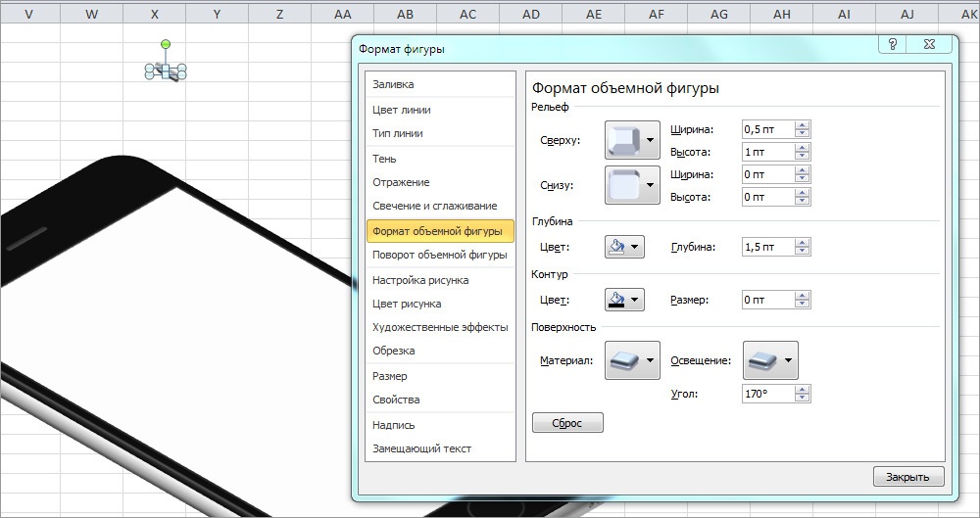
Task: Open Художественные эффекты section
Action: [x=440, y=327]
